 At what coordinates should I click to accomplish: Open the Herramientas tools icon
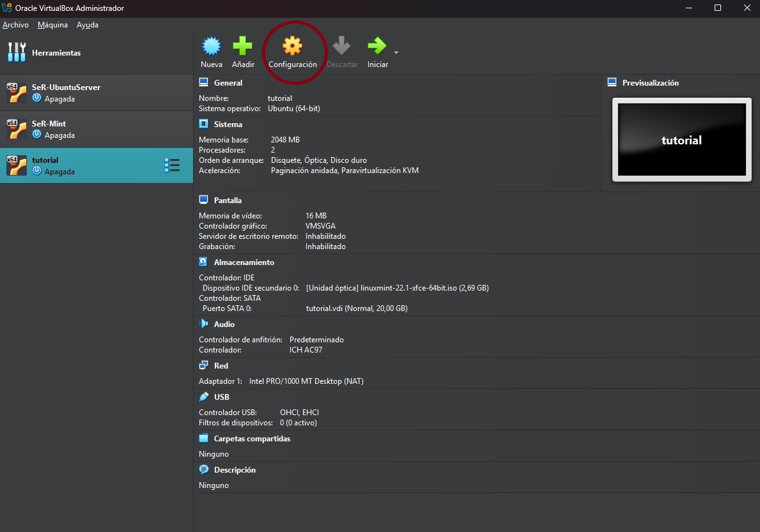click(x=17, y=52)
